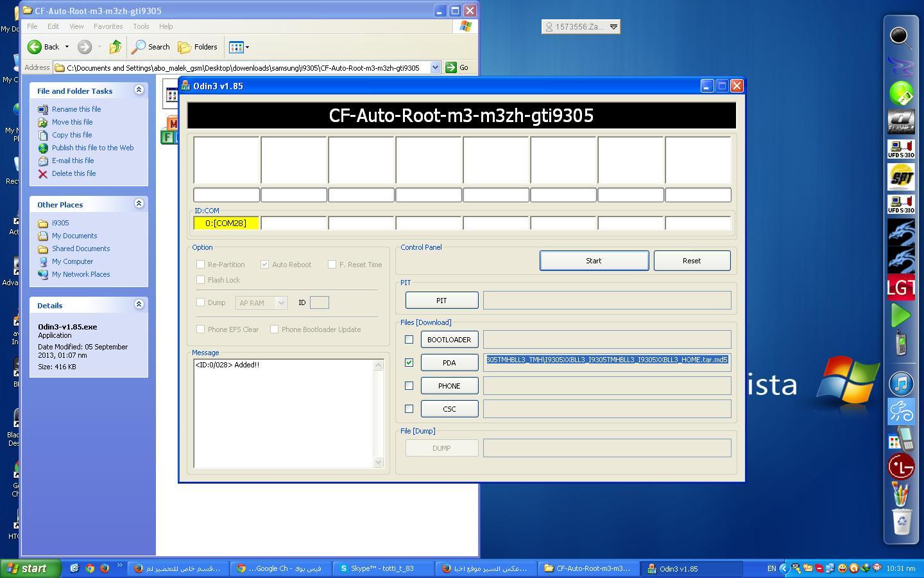Screen dimensions: 924x578
Task: Click the Go arrow beside the address bar
Action: point(451,67)
